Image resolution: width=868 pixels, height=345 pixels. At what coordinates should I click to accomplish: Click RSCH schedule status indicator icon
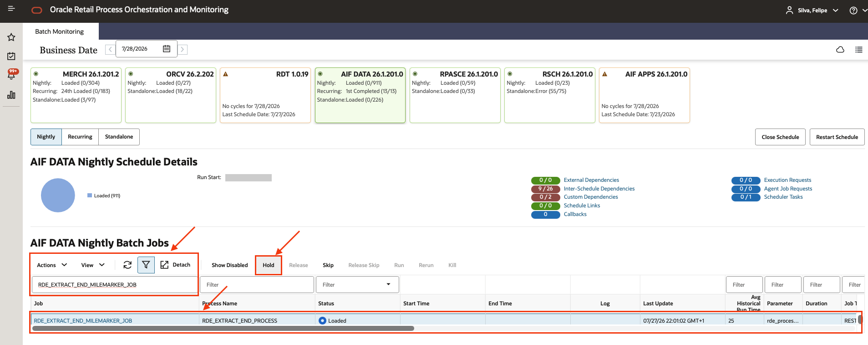coord(510,74)
